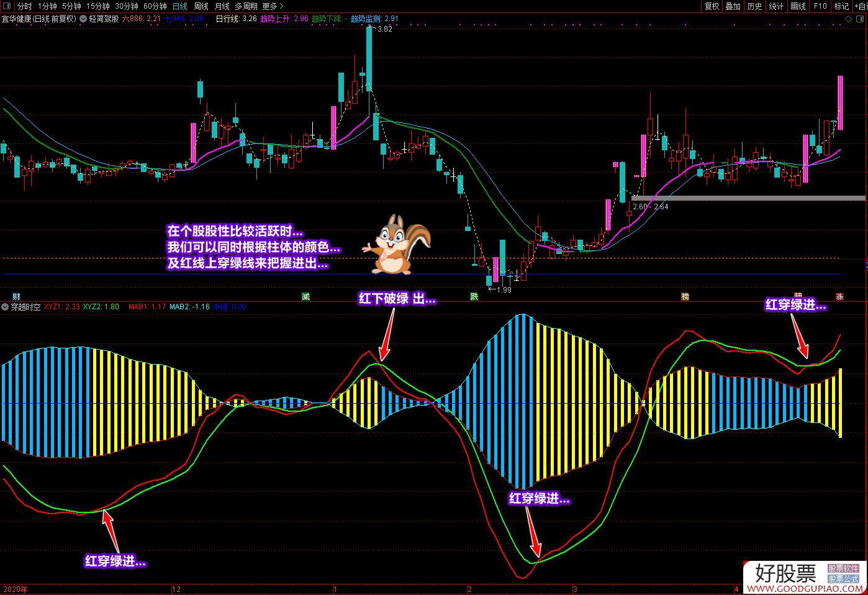This screenshot has height=595, width=868.
Task: Click the 轻简驾股 indicator name
Action: pos(104,19)
